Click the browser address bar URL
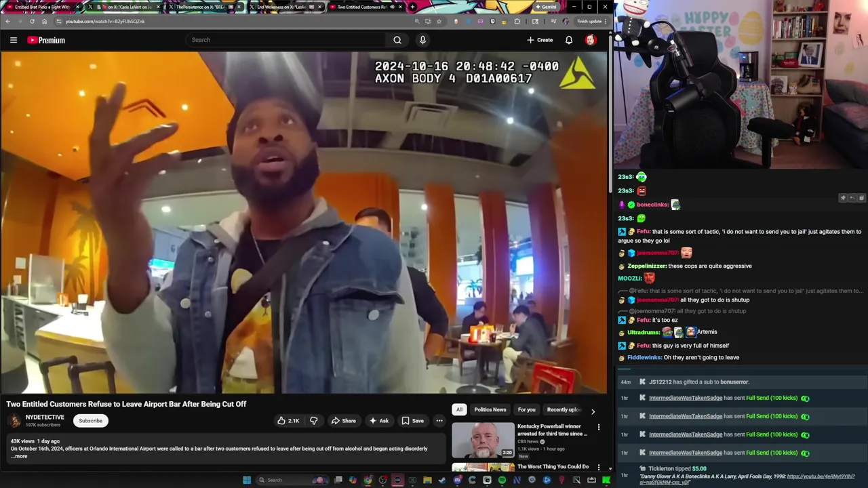Image resolution: width=868 pixels, height=488 pixels. 105,21
